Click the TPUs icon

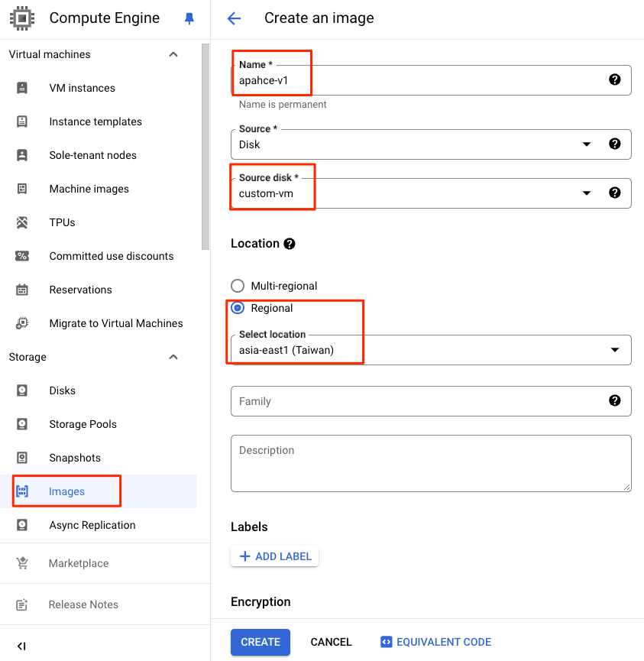pyautogui.click(x=22, y=222)
